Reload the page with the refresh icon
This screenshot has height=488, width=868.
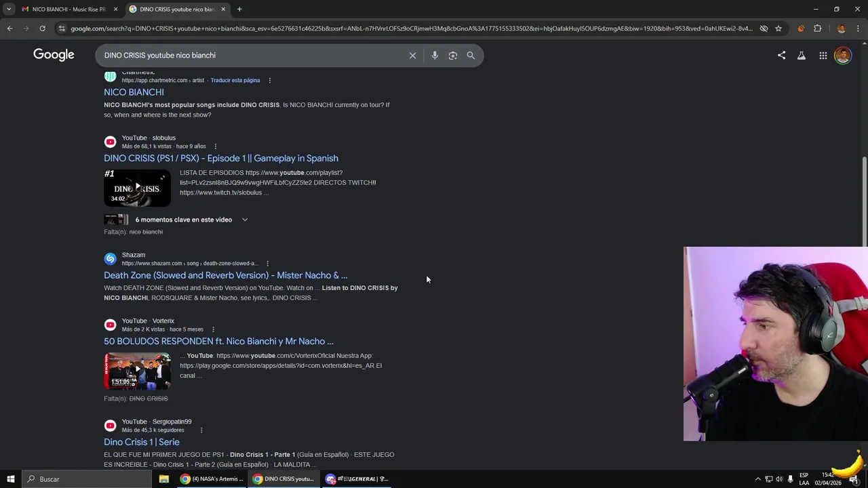(x=42, y=28)
